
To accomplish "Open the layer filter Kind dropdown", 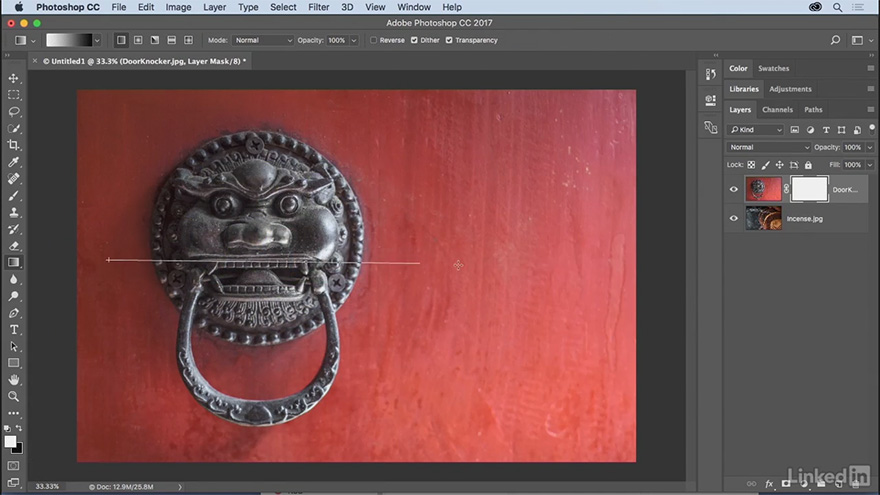I will click(755, 130).
